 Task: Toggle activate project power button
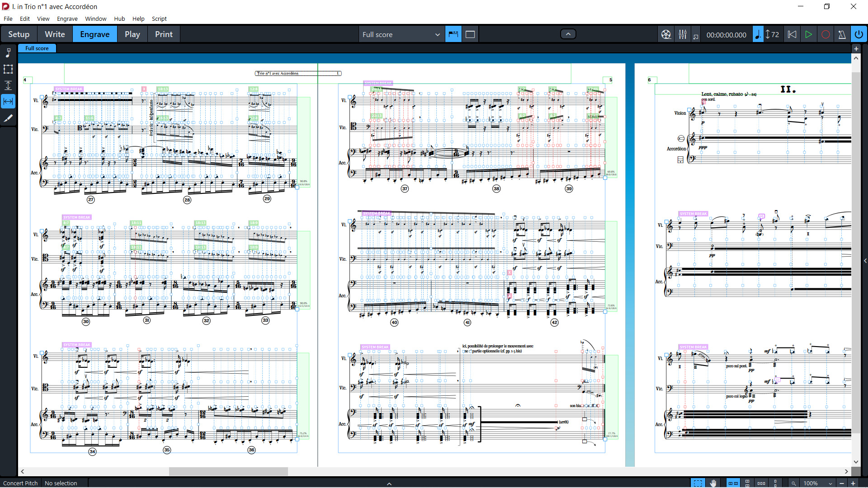click(859, 34)
